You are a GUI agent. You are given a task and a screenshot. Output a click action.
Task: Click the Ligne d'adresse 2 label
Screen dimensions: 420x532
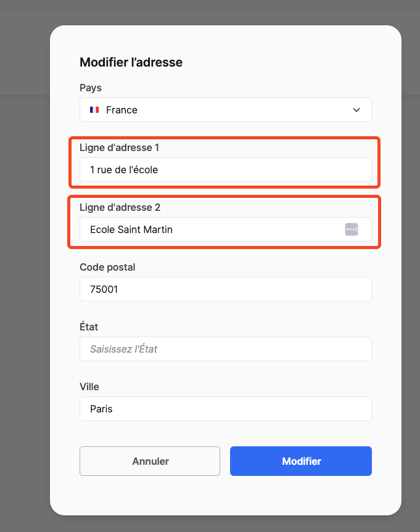point(120,207)
